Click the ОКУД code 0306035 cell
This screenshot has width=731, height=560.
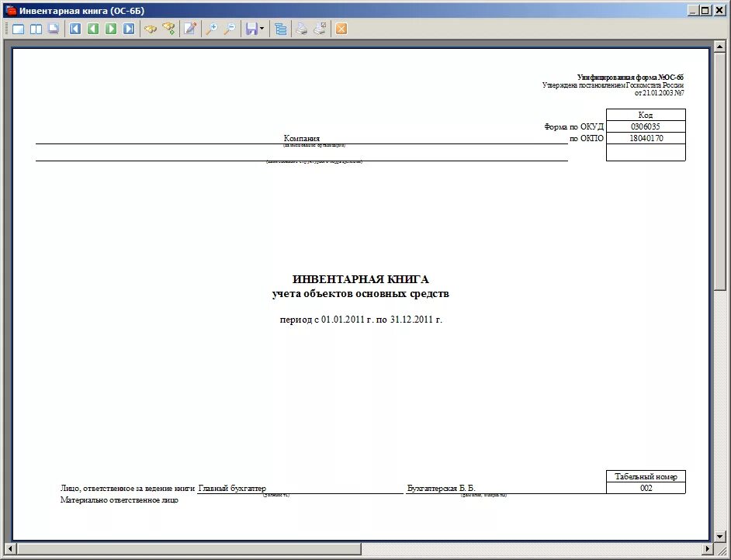[646, 126]
